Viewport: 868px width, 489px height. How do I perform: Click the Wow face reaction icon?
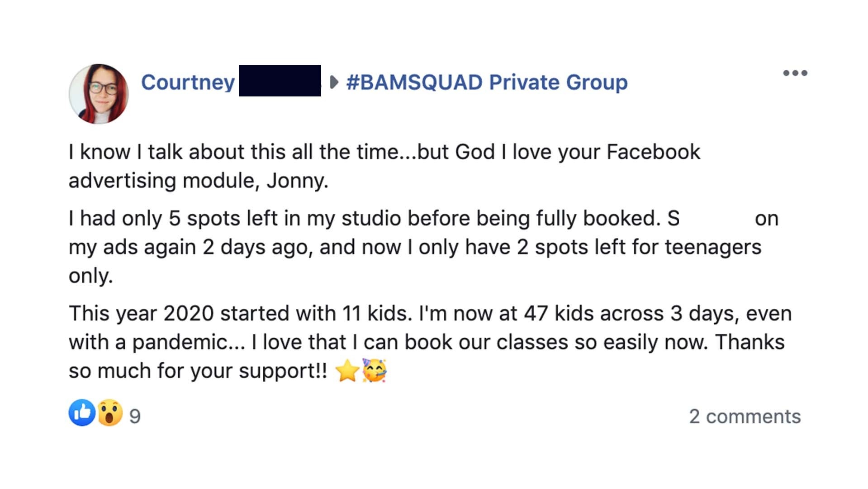(x=109, y=412)
